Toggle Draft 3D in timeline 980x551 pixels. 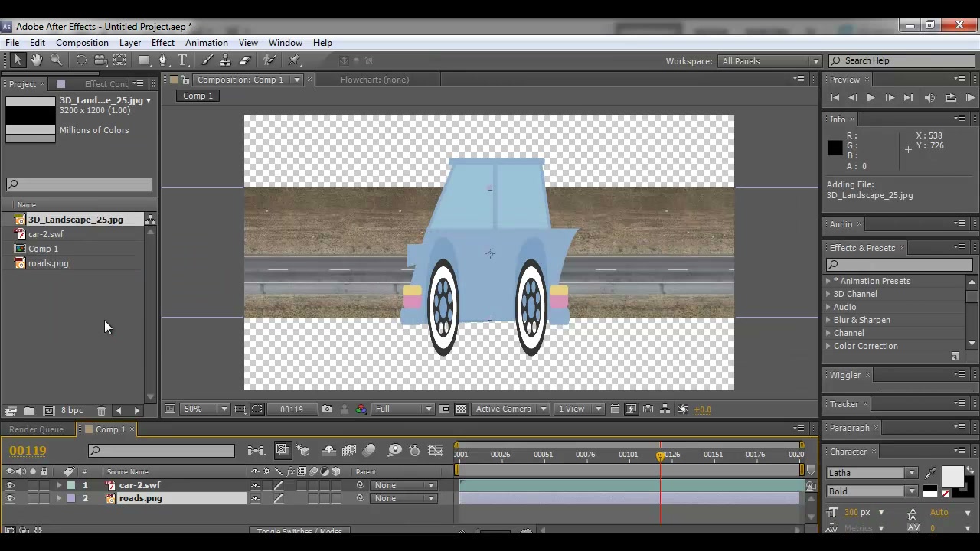[x=304, y=451]
